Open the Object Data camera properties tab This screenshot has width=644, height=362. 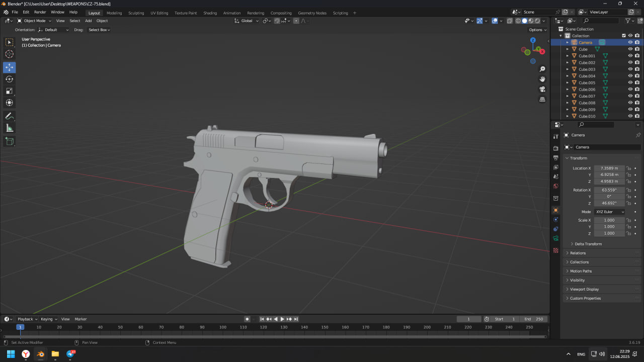(x=555, y=238)
